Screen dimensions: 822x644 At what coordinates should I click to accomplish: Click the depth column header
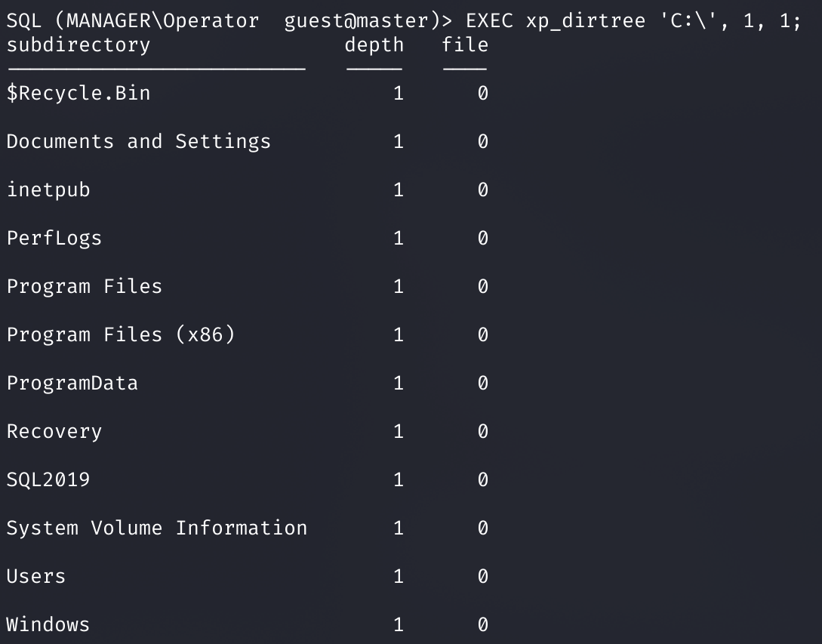point(374,45)
